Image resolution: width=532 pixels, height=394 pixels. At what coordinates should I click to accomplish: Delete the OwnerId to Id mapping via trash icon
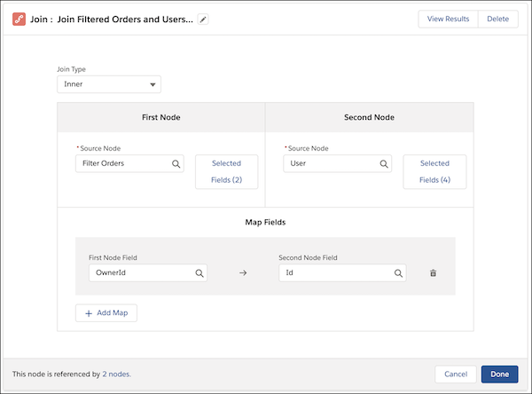click(x=434, y=273)
